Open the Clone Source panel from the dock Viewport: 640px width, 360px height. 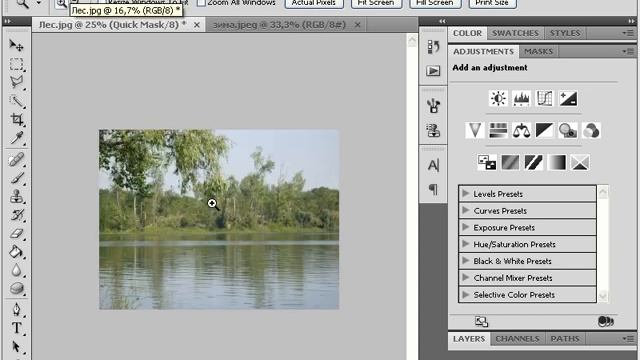(x=433, y=130)
